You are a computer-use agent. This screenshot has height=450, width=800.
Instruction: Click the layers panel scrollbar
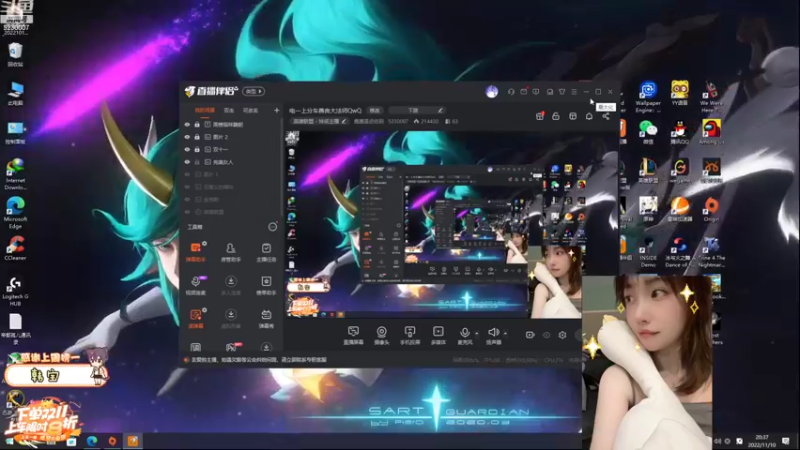282,168
